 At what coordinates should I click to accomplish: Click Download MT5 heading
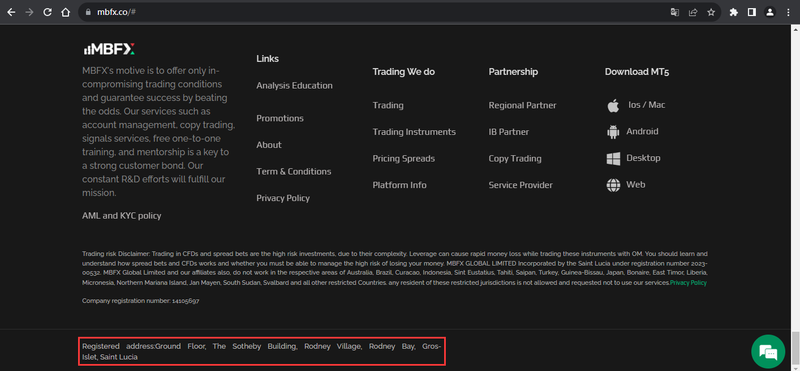637,72
